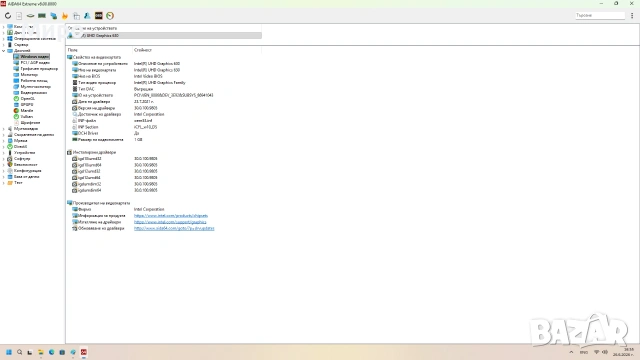Image resolution: width=640 pixels, height=360 pixels.
Task: Open the three-dot menu at top right
Action: (x=632, y=16)
